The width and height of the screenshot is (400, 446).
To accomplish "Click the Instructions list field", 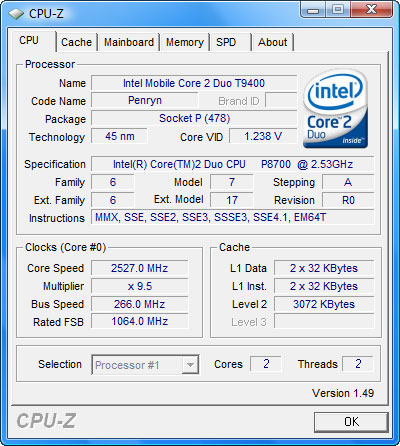I will pyautogui.click(x=233, y=218).
